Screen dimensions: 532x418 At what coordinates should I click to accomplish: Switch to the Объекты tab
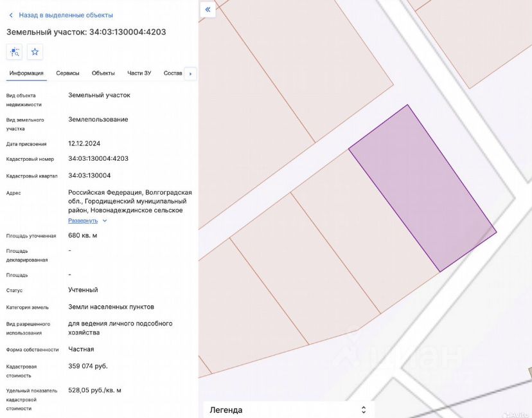[103, 73]
